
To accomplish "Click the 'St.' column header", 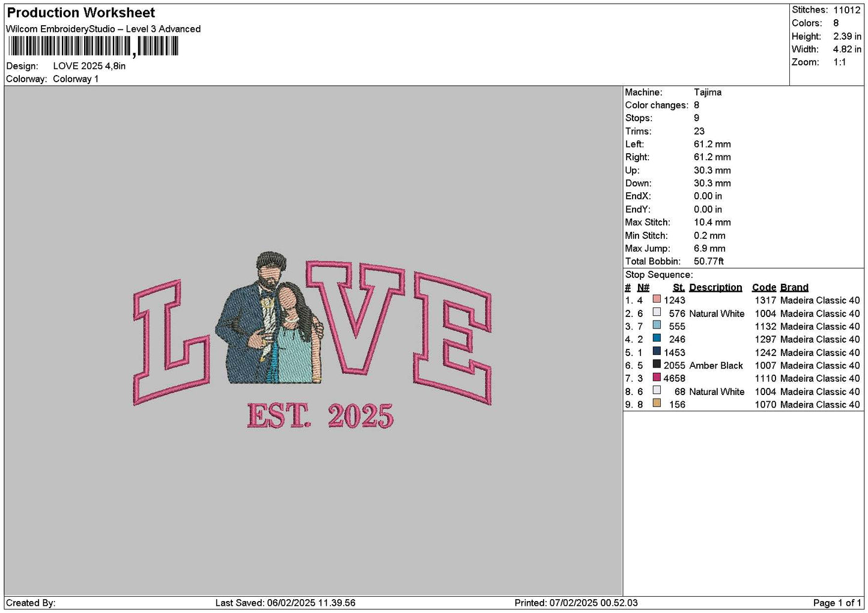I will [x=679, y=288].
